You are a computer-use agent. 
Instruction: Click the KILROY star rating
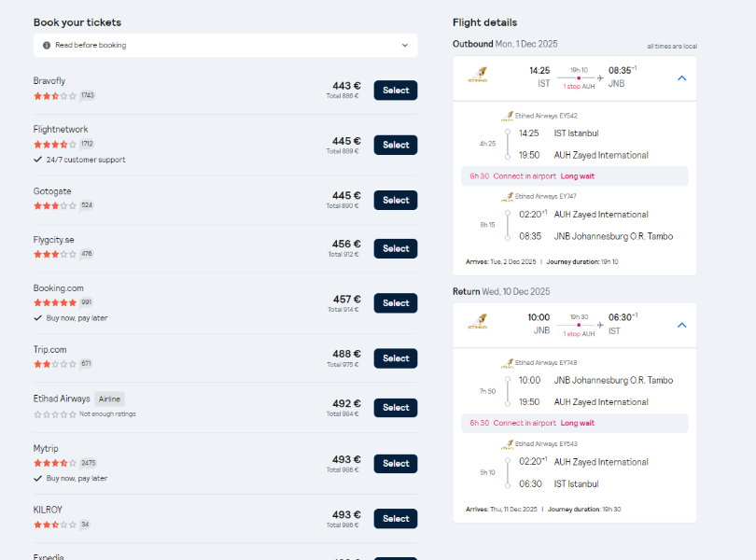[55, 525]
